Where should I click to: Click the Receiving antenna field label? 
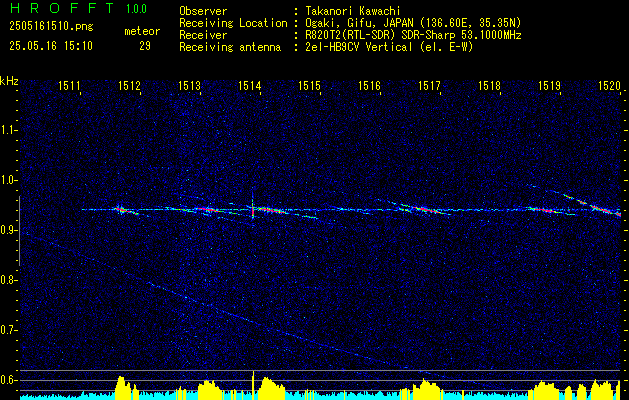[230, 47]
